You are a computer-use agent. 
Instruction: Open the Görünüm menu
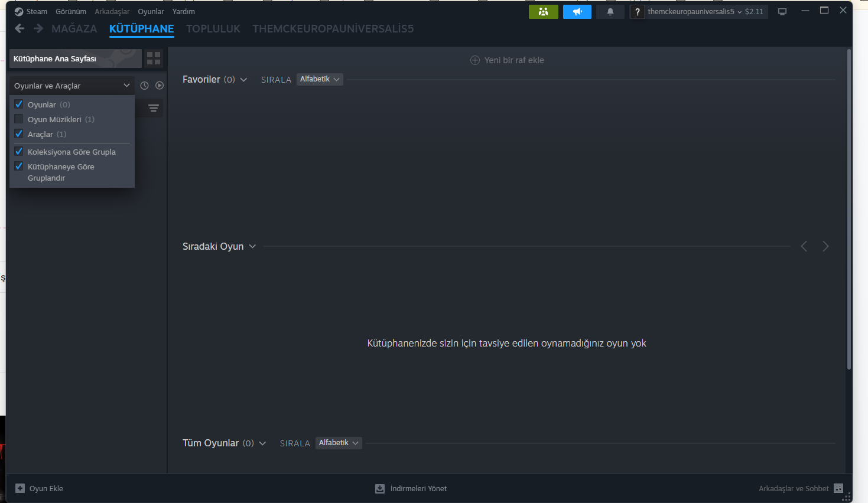(71, 12)
